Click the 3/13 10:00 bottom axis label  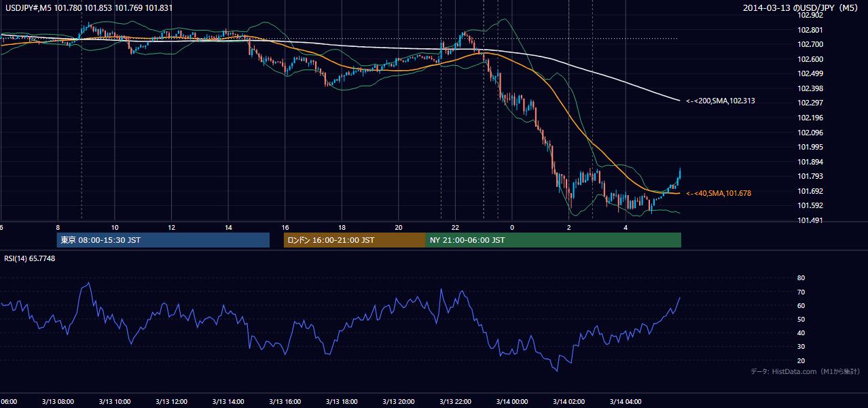point(114,401)
